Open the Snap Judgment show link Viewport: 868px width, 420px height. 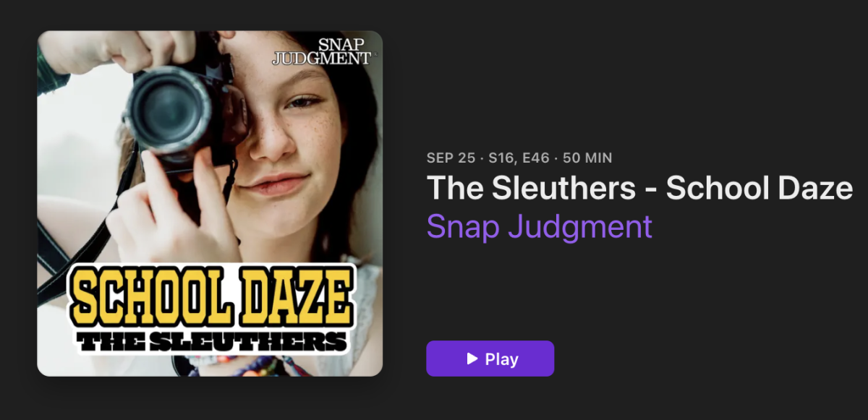(x=539, y=226)
